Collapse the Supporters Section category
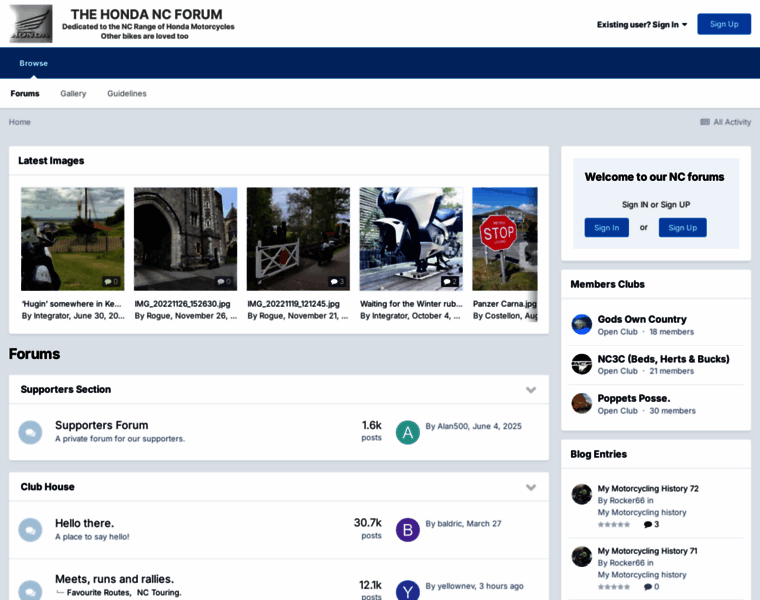The height and width of the screenshot is (600, 760). pos(531,390)
